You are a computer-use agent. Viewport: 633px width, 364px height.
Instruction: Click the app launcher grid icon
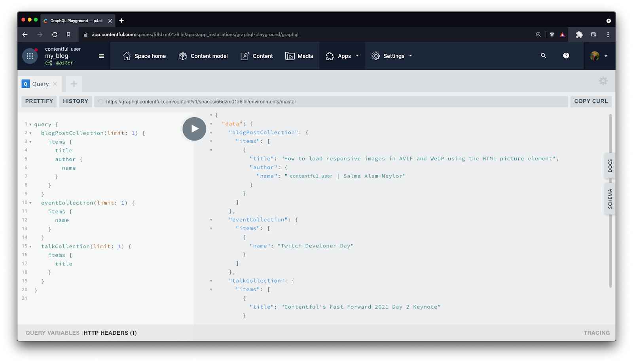[30, 56]
